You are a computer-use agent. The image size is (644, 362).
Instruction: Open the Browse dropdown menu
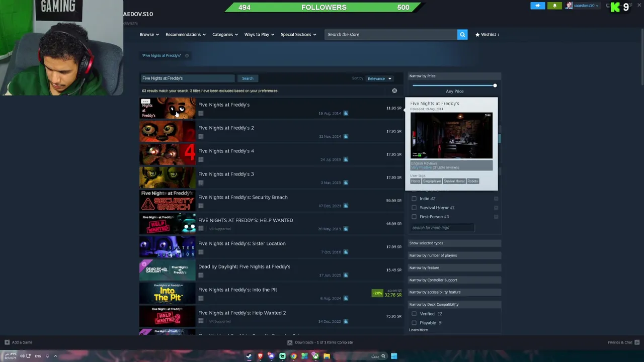(x=149, y=34)
